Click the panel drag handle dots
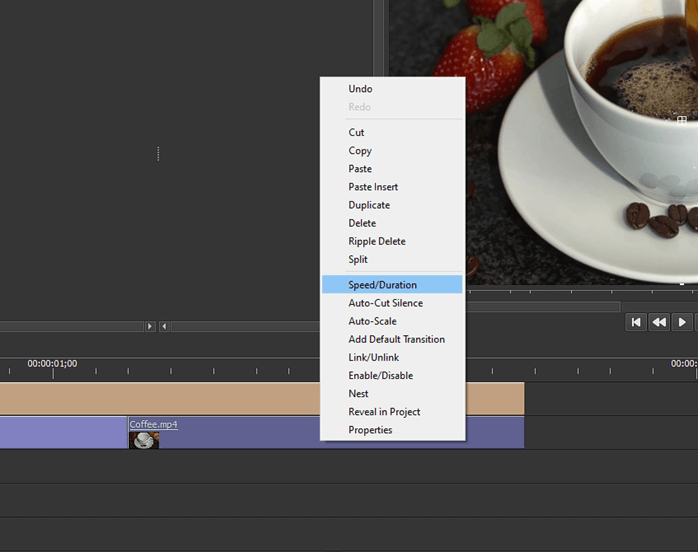The width and height of the screenshot is (698, 552). coord(158,154)
